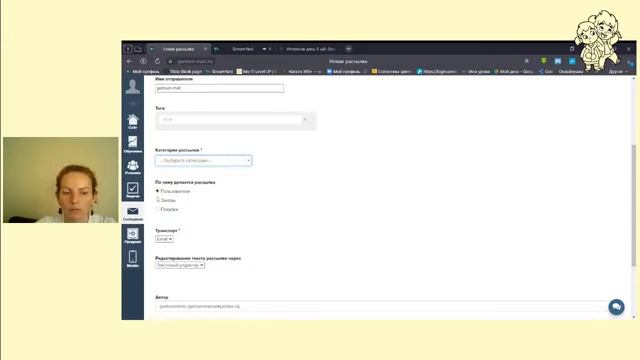Open the Транспорт Email dropdown

(164, 239)
